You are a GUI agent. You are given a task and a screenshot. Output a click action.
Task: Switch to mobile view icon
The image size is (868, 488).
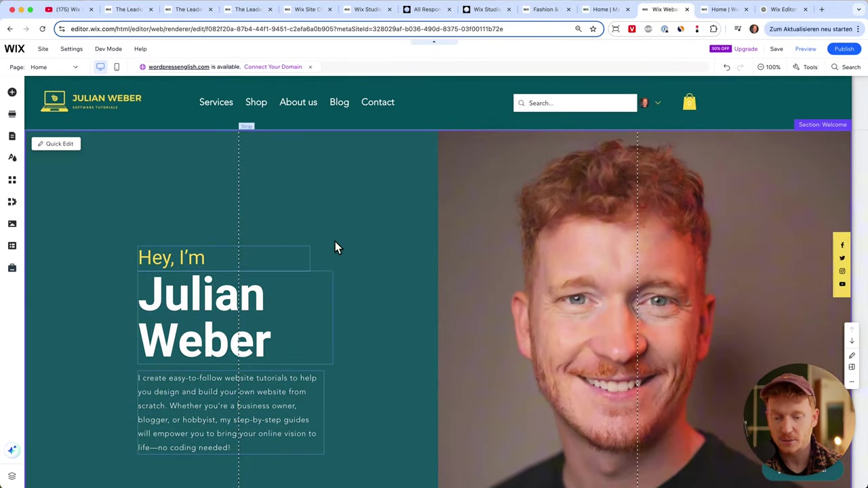(117, 67)
